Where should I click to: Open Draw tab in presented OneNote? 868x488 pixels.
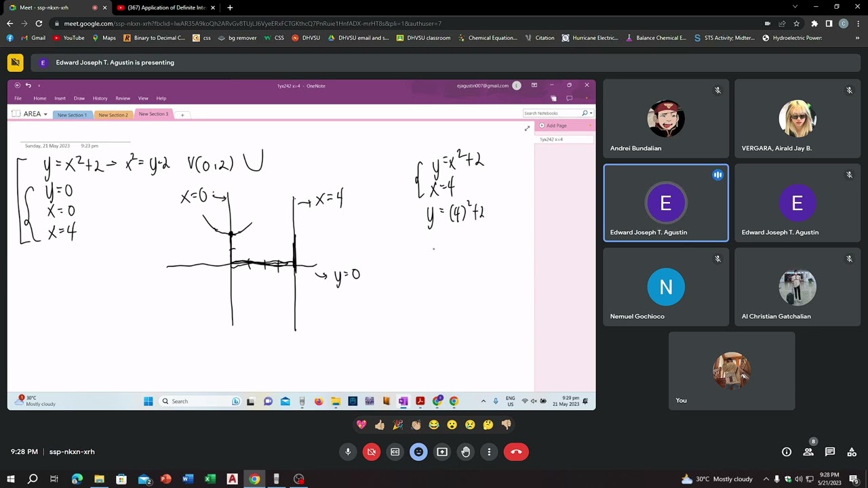pyautogui.click(x=79, y=98)
